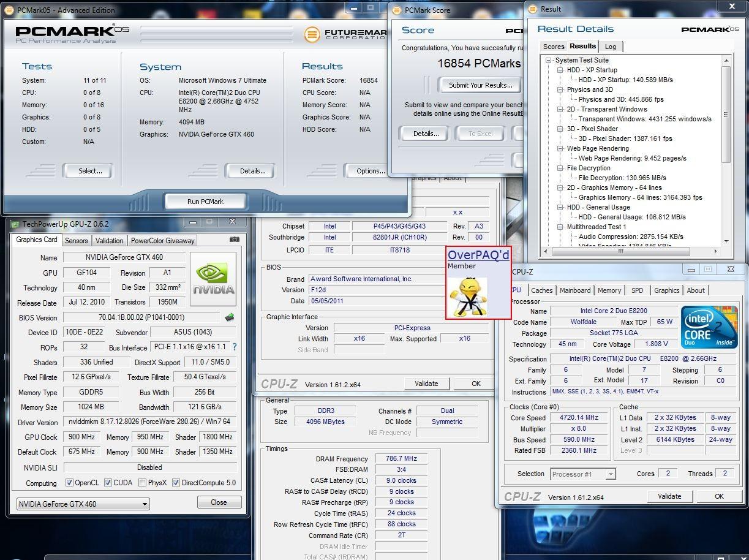Click the Run PCMark button

tap(205, 201)
